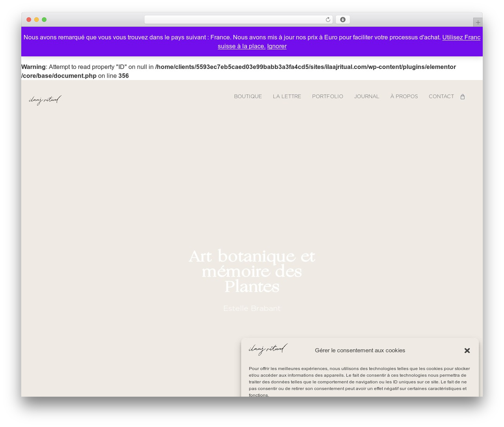The height and width of the screenshot is (427, 504).
Task: Open the browser downloads button
Action: pyautogui.click(x=343, y=20)
